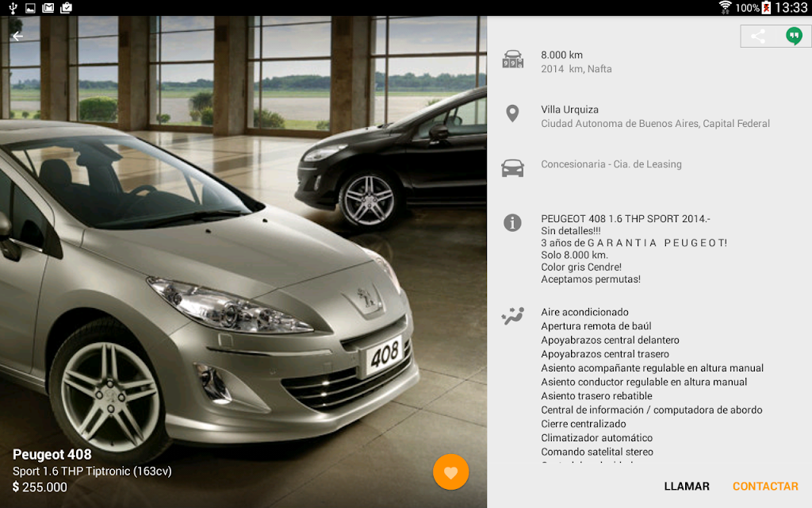Open picture notification in status bar

[x=31, y=8]
